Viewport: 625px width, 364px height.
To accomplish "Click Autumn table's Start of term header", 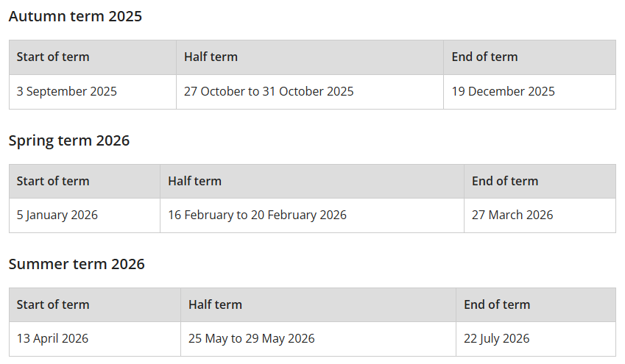I will click(53, 57).
